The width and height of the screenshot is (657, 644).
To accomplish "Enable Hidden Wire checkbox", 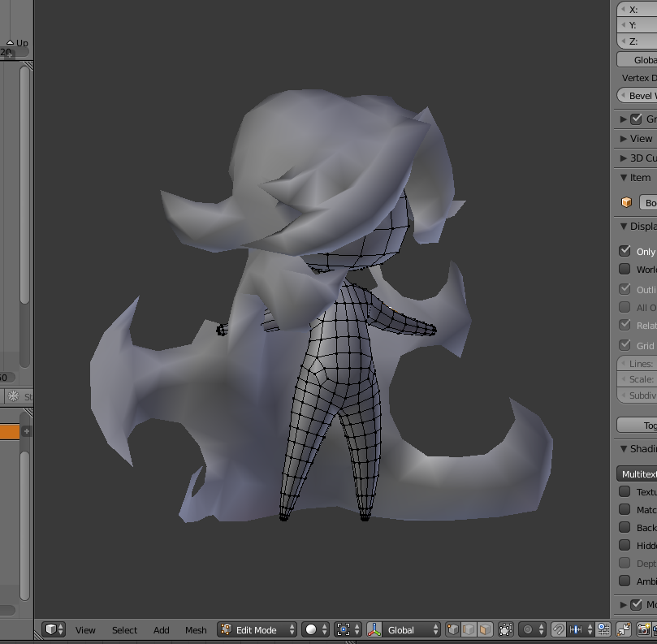I will pyautogui.click(x=625, y=545).
